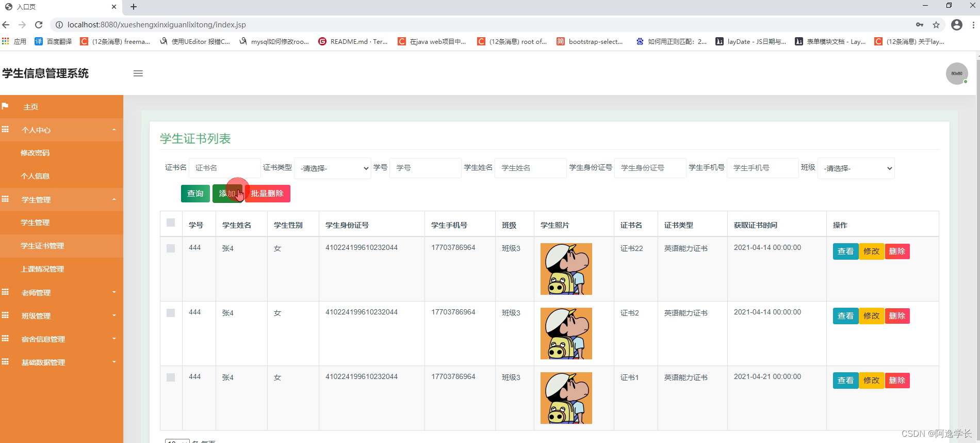Click 删除 for 证书2 row

pyautogui.click(x=897, y=316)
